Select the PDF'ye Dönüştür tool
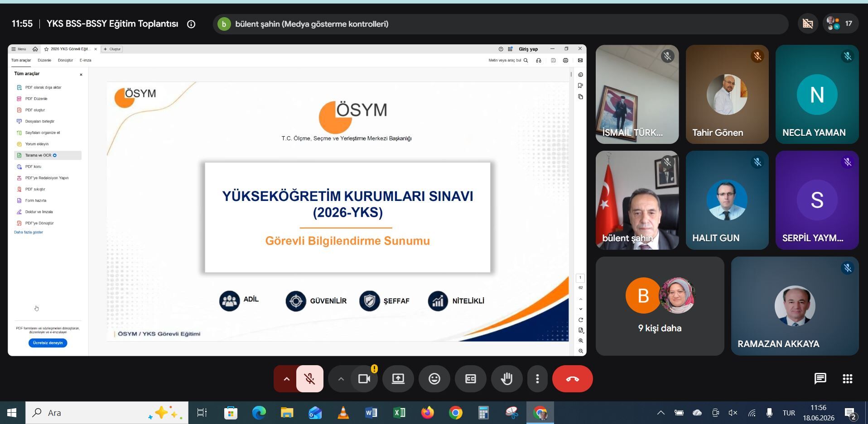 coord(48,223)
